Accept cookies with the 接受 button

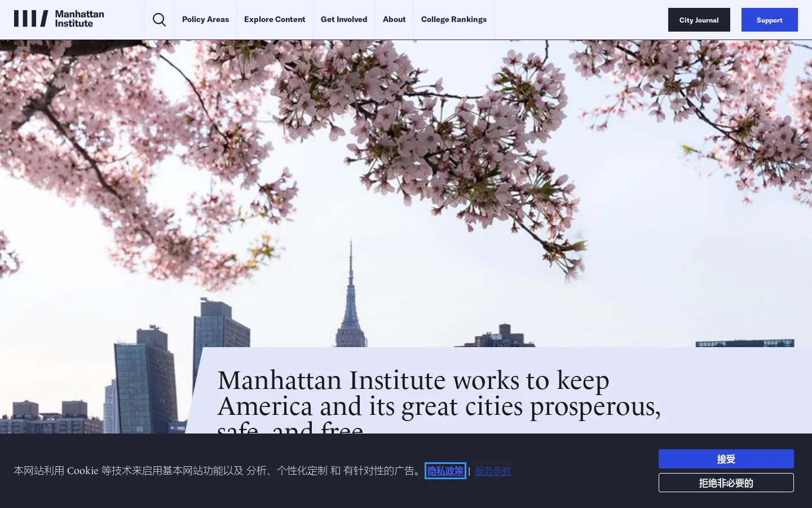pyautogui.click(x=726, y=459)
